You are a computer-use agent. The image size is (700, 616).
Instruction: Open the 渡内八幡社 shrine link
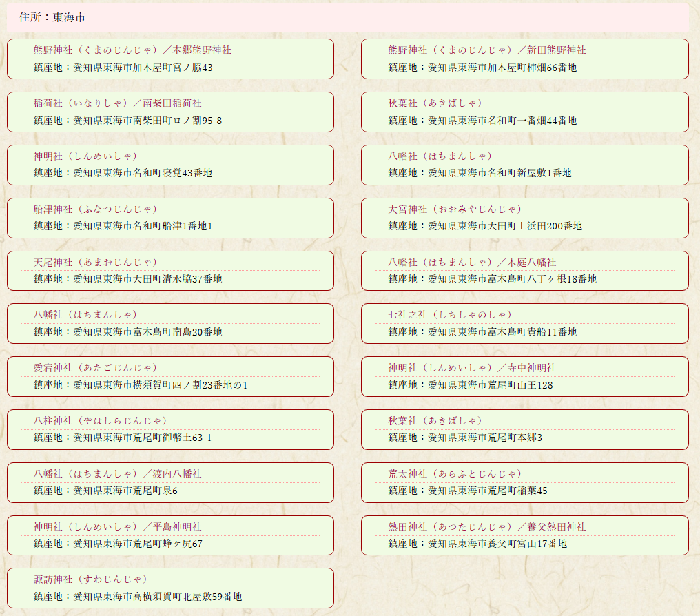coord(117,474)
